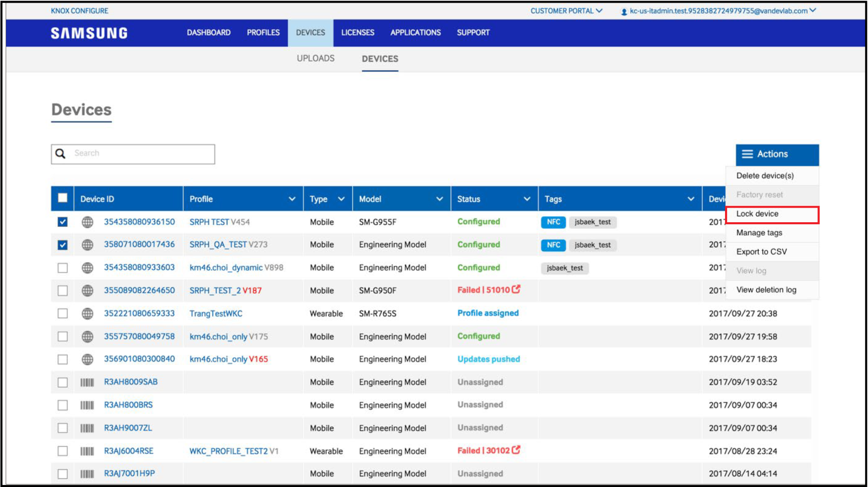
Task: Toggle the select-all checkbox in table header
Action: tap(63, 198)
